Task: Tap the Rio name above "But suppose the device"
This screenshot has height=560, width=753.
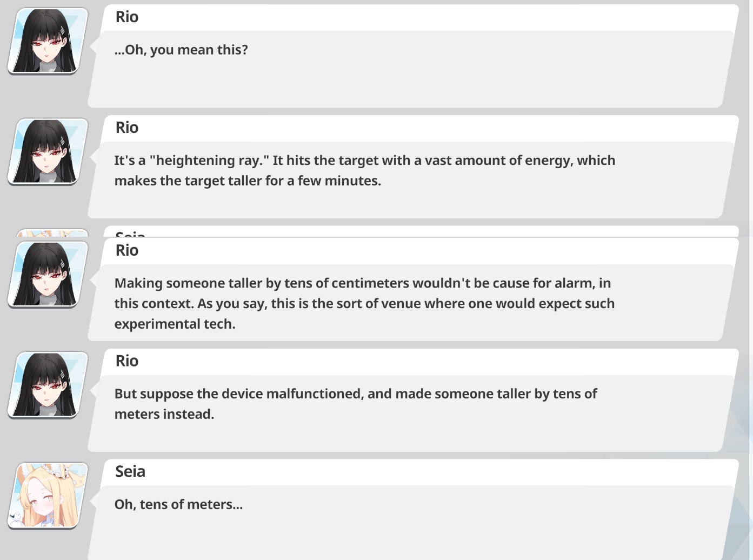Action: click(127, 361)
